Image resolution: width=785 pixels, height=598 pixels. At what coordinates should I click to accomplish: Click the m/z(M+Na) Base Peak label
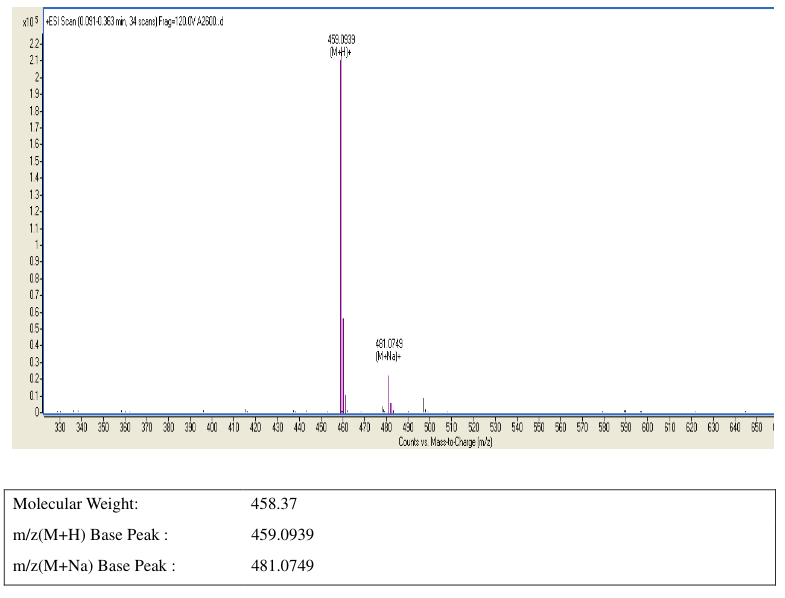pos(94,566)
